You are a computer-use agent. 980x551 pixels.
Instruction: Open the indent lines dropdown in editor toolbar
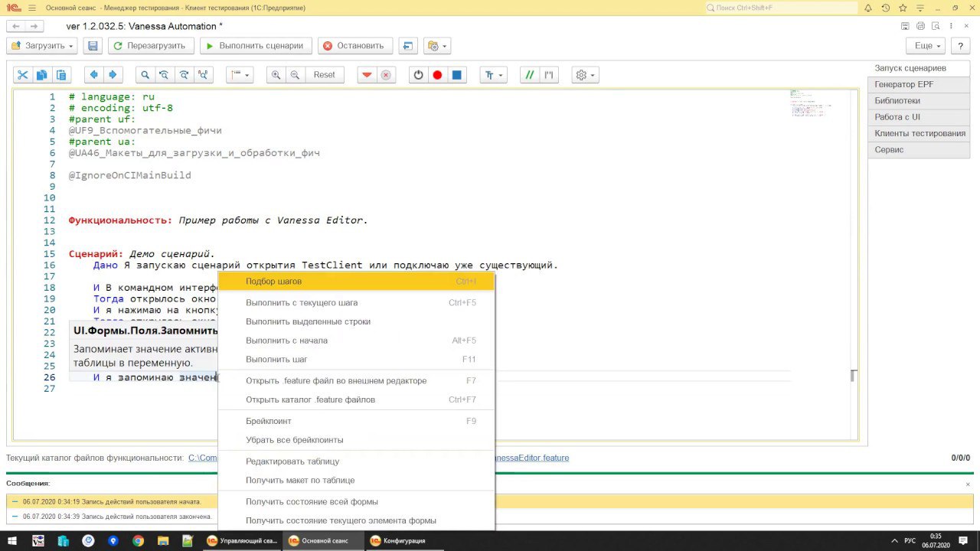240,75
